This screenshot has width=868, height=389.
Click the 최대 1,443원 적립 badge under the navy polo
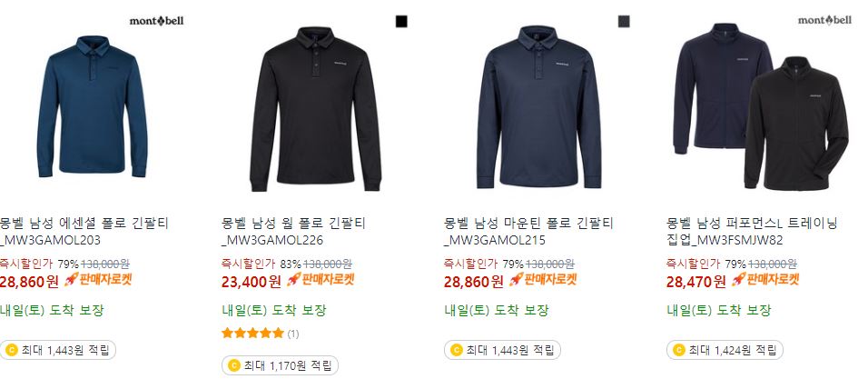(502, 350)
